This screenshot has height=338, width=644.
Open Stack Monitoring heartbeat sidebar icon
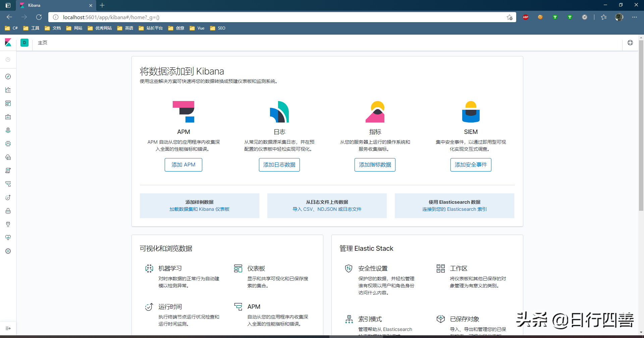(x=8, y=238)
